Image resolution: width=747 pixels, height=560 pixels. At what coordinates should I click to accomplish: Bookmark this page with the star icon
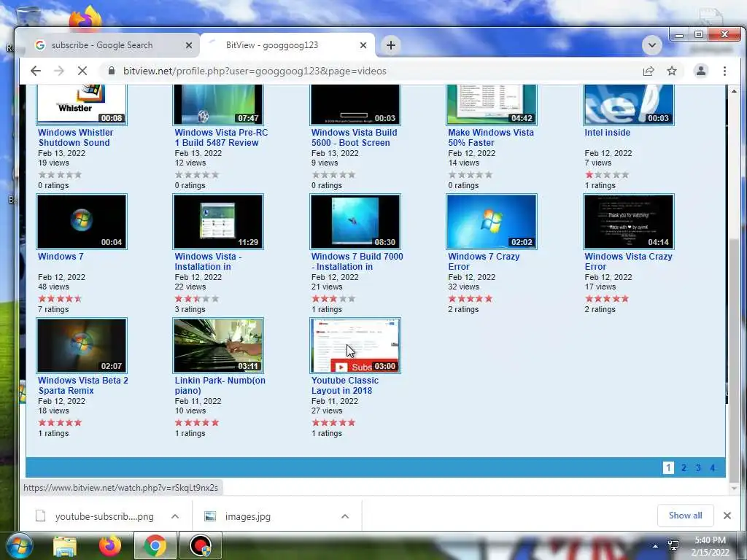coord(672,71)
